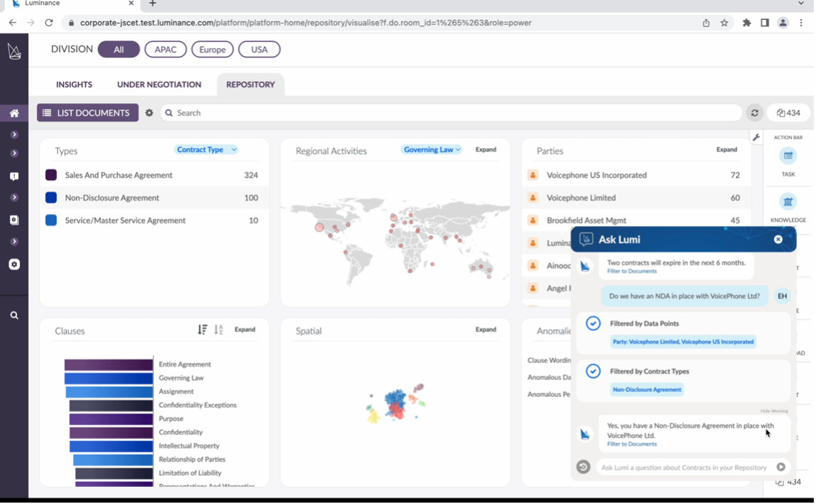Sort clauses alphabetically A-Z icon
The height and width of the screenshot is (504, 816).
point(218,329)
